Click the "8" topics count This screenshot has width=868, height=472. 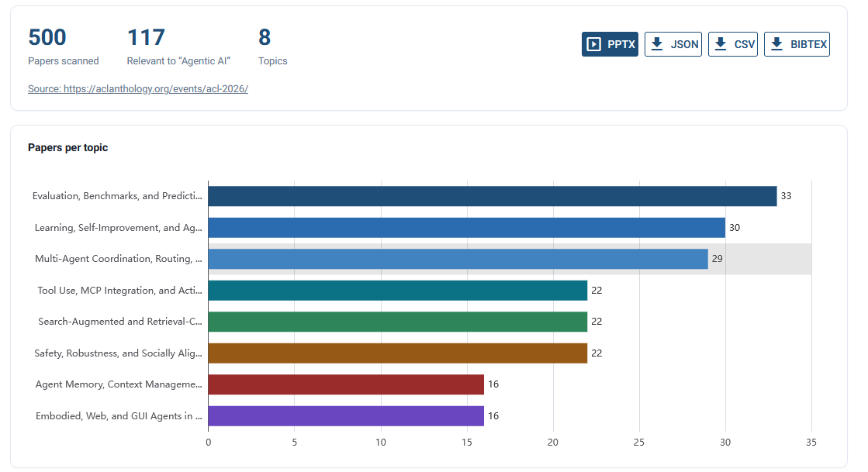pyautogui.click(x=265, y=38)
